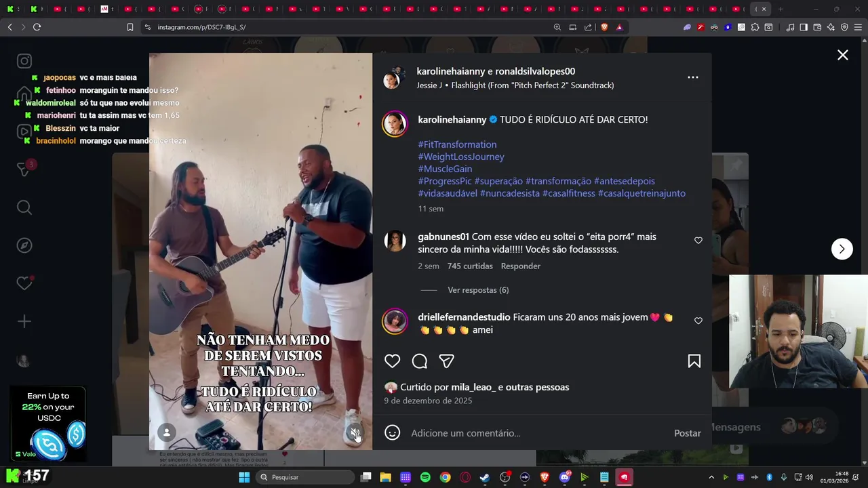The height and width of the screenshot is (488, 868).
Task: Open Spotify from the Windows taskbar
Action: 425,477
